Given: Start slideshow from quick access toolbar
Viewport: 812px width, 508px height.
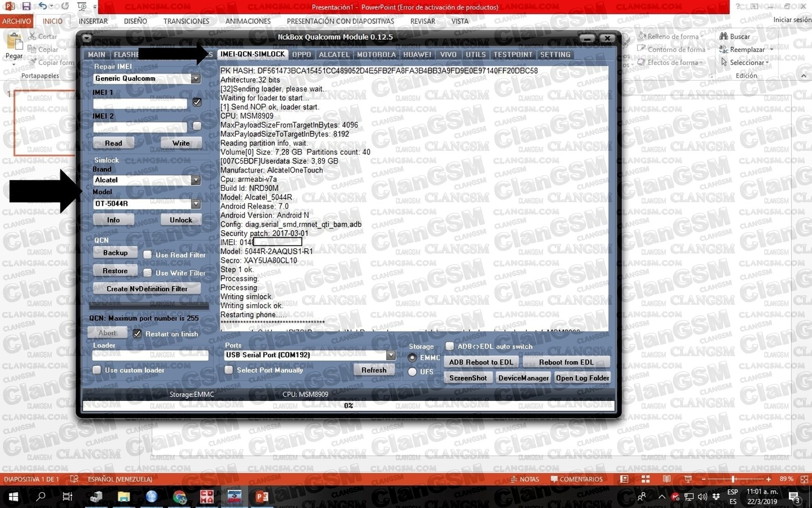Looking at the screenshot, I should click(82, 7).
